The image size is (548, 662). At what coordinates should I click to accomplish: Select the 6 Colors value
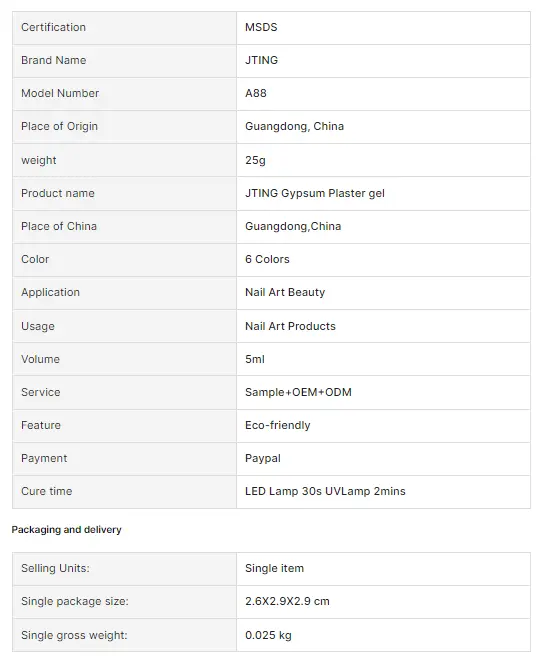tap(267, 259)
